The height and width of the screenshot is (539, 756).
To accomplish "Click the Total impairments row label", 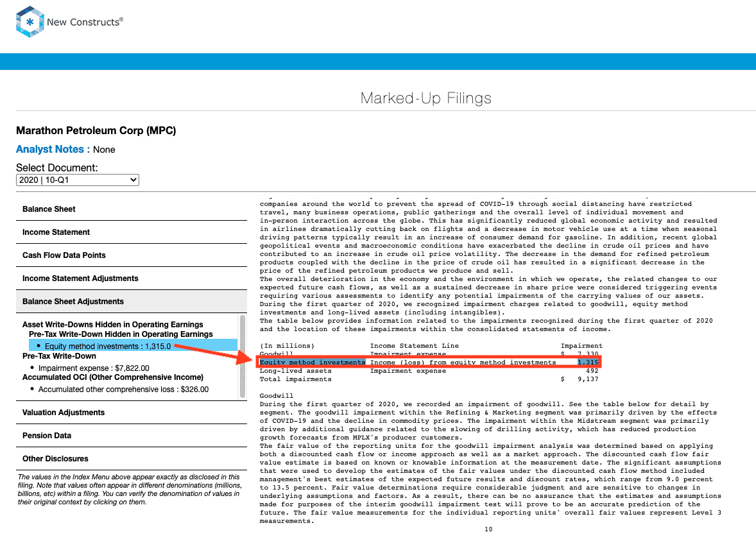I will click(296, 379).
